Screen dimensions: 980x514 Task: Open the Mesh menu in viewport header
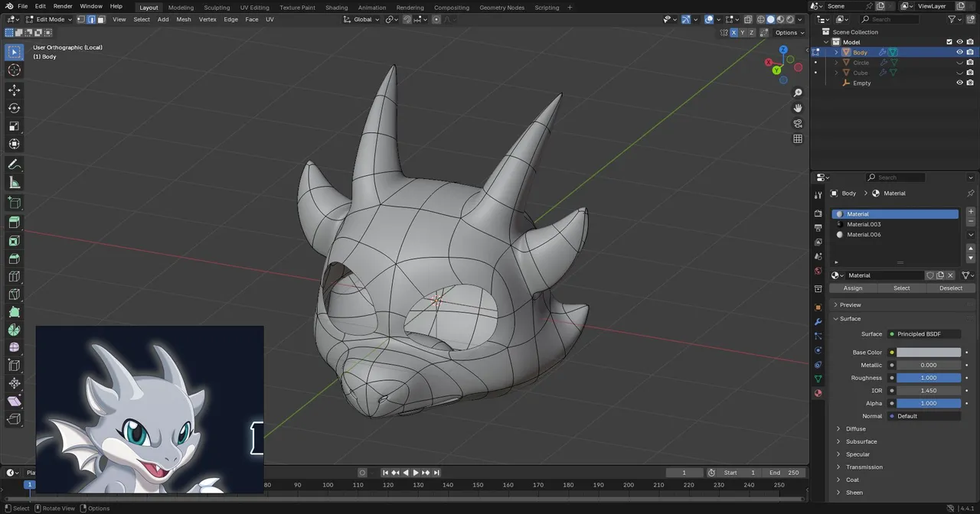click(x=184, y=19)
